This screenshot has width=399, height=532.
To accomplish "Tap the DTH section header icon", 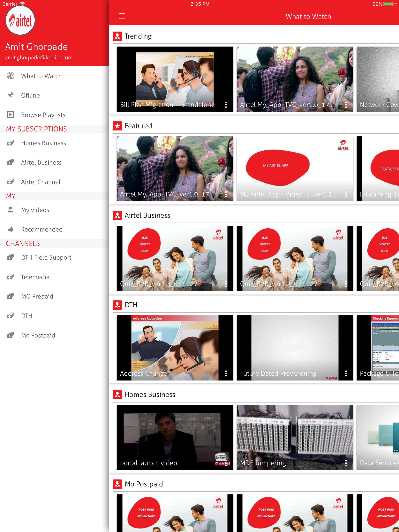I will pos(117,305).
